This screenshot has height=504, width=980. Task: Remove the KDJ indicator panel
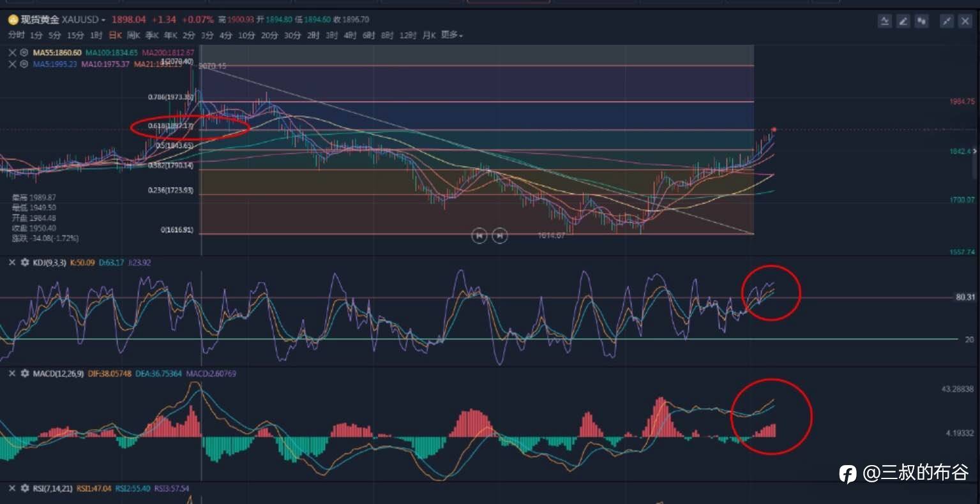click(12, 262)
